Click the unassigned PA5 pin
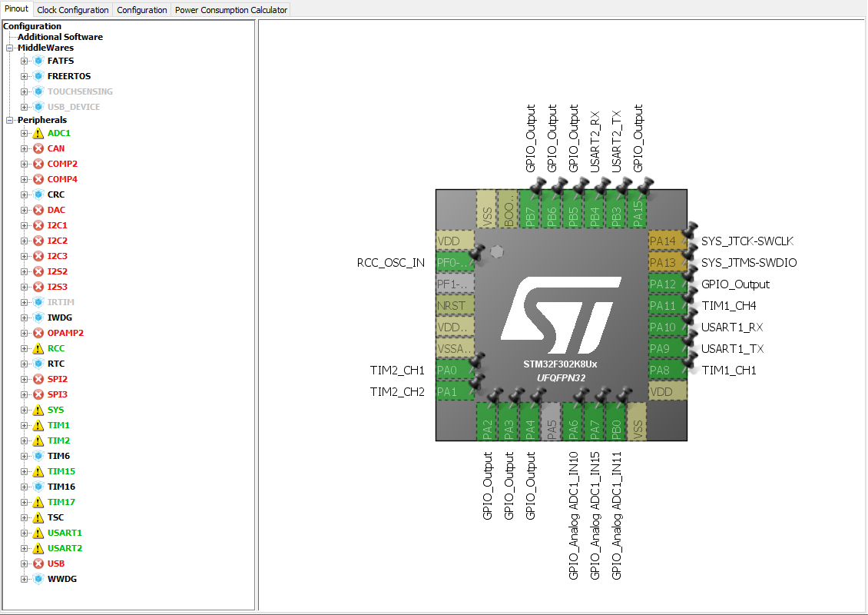 (x=552, y=421)
